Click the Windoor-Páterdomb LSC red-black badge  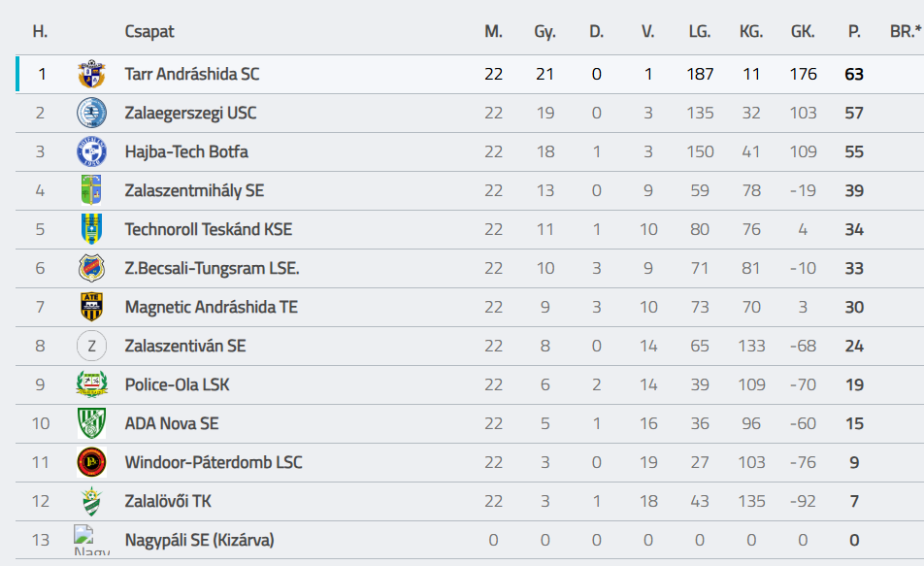click(x=91, y=462)
